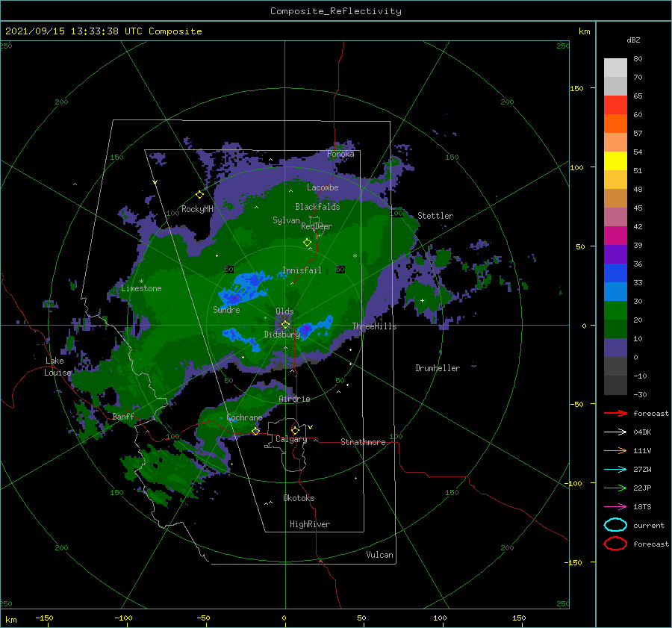The height and width of the screenshot is (628, 672).
Task: Click the Didsbury city label
Action: coord(282,335)
